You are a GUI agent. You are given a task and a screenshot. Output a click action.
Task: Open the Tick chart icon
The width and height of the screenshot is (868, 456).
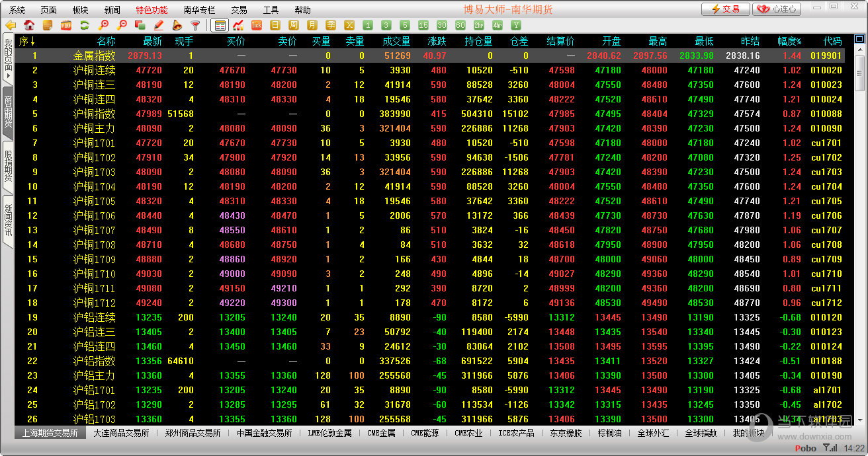point(257,25)
